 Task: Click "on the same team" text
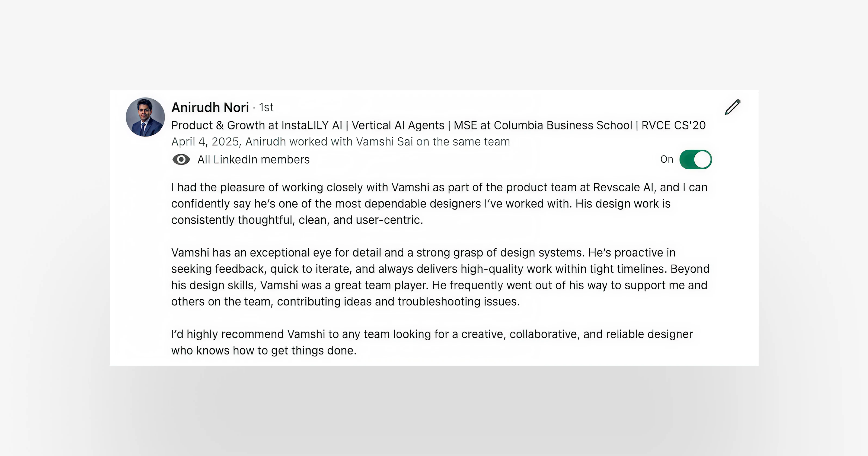463,142
